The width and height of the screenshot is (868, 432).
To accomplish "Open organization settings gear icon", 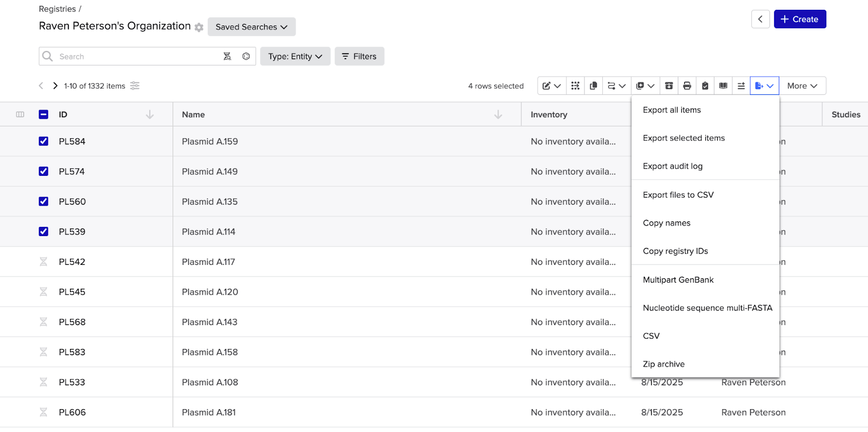I will pyautogui.click(x=199, y=28).
